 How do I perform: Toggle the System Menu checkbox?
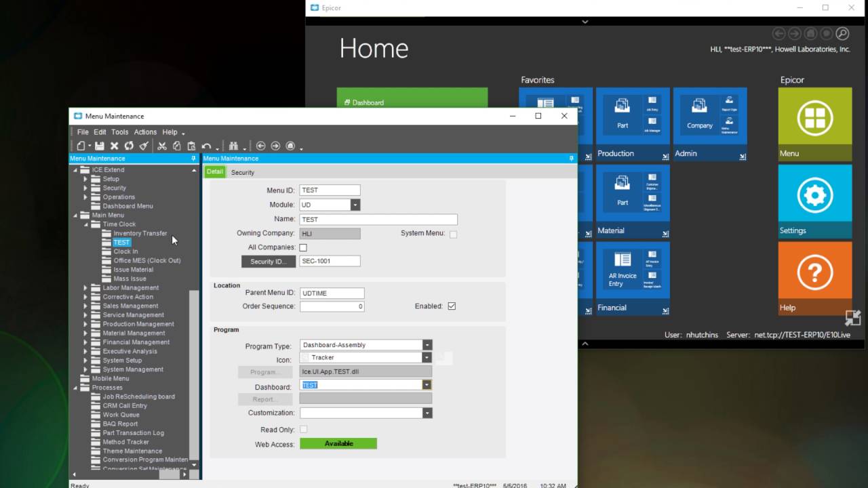(454, 234)
